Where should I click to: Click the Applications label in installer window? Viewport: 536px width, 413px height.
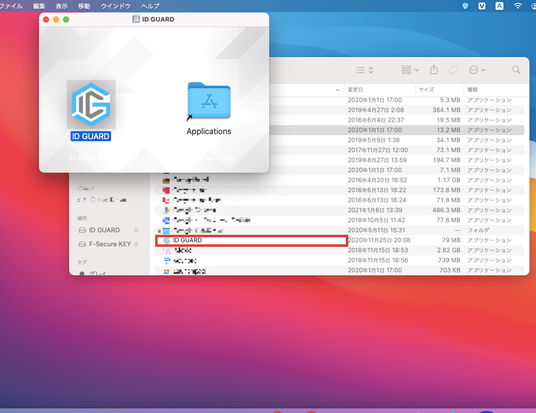(209, 131)
